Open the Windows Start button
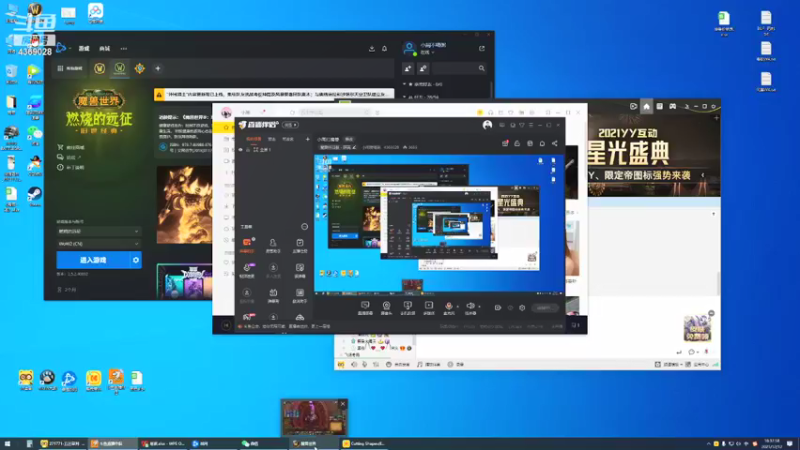Viewport: 800px width, 450px height. pos(8,444)
